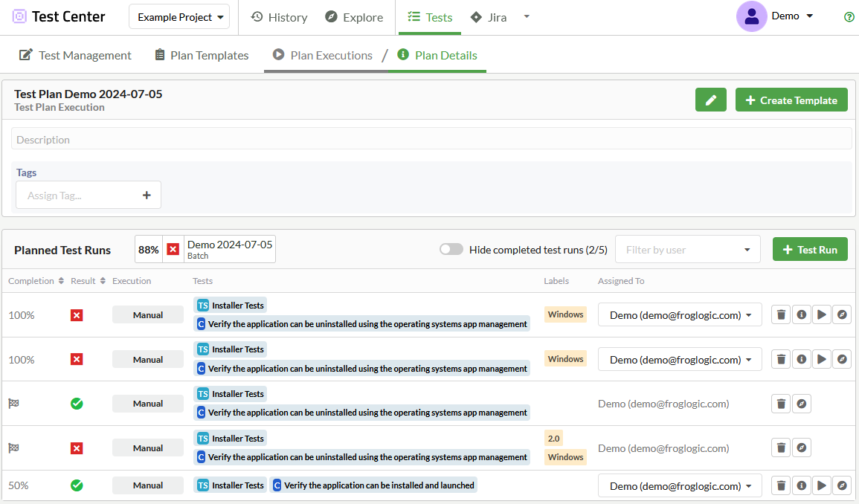Open the first row Assigned To dropdown
859x504 pixels.
680,315
